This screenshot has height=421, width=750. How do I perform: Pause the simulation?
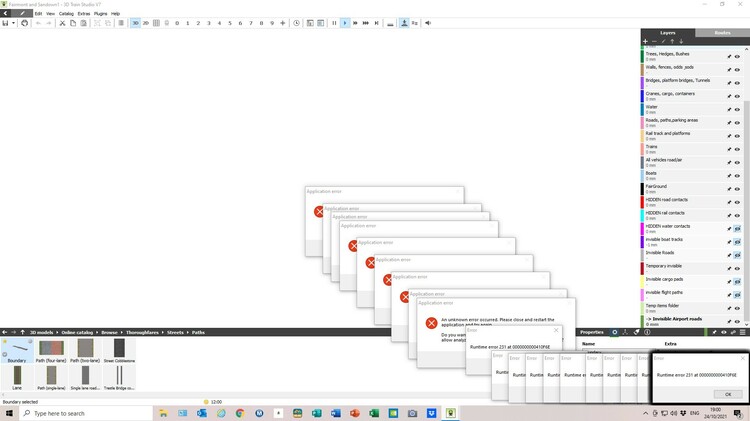pos(334,23)
